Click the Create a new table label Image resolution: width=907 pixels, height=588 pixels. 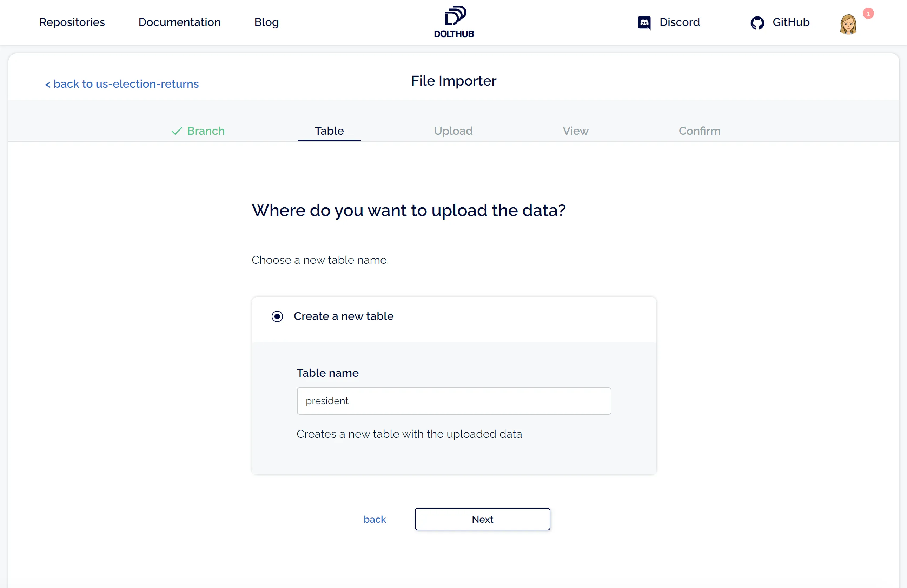[x=343, y=316]
